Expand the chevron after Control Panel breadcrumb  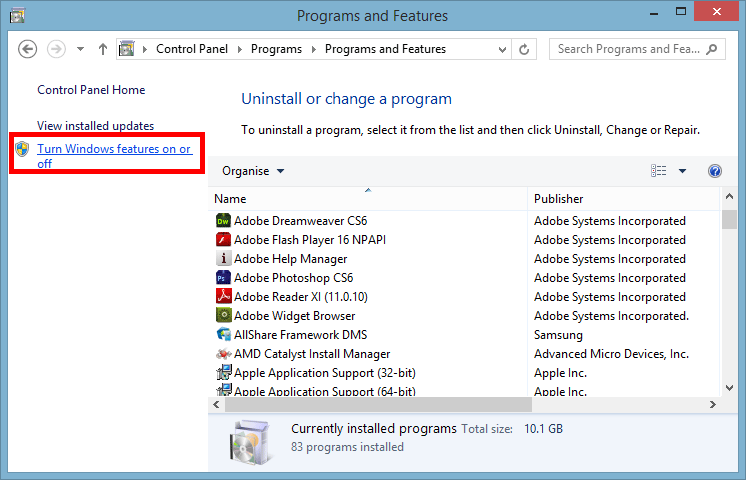[x=240, y=49]
